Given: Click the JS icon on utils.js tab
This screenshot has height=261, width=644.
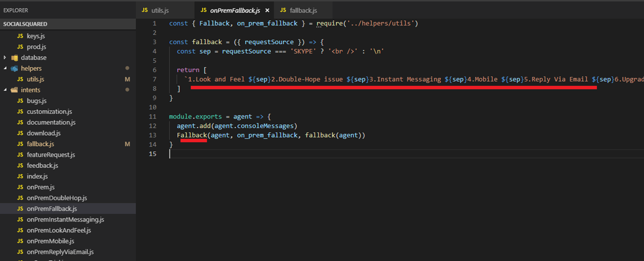Looking at the screenshot, I should (x=144, y=10).
